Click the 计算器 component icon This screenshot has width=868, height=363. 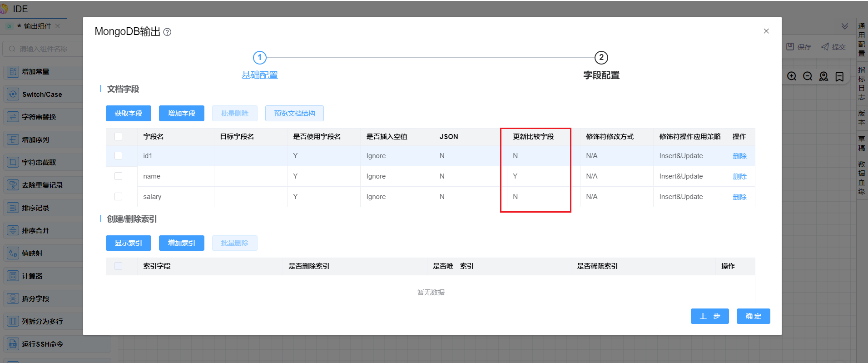(x=13, y=276)
